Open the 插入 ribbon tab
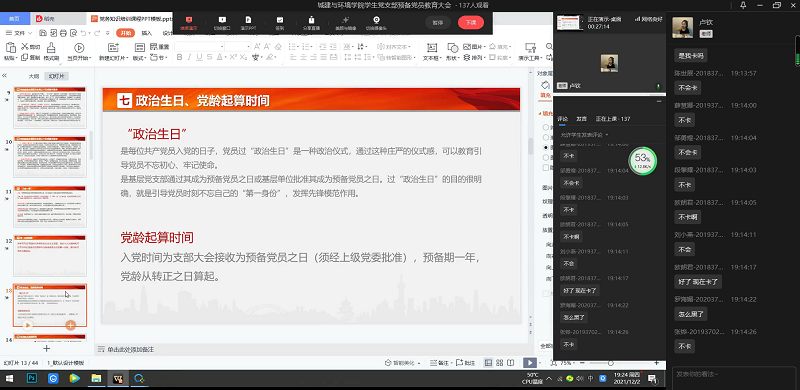Screen dimensions: 800x390 pyautogui.click(x=147, y=33)
